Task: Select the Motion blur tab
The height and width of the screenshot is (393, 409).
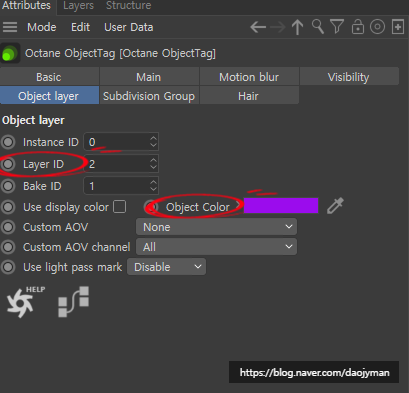Action: click(249, 77)
